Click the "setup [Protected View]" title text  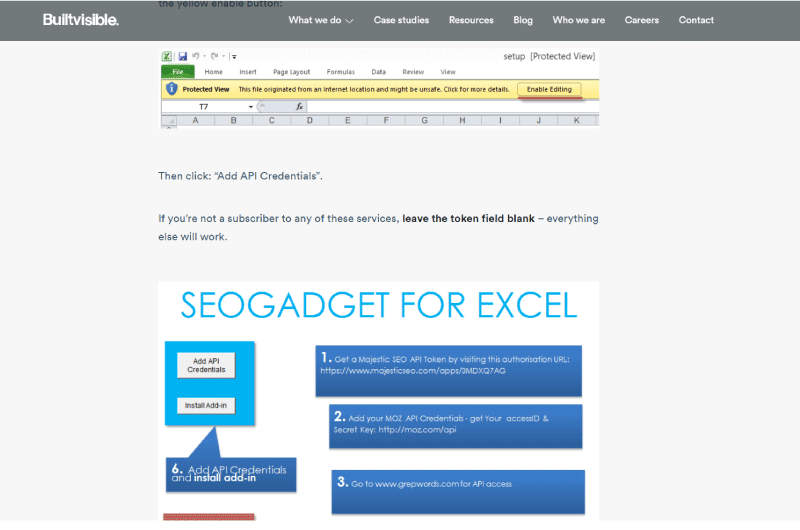549,56
